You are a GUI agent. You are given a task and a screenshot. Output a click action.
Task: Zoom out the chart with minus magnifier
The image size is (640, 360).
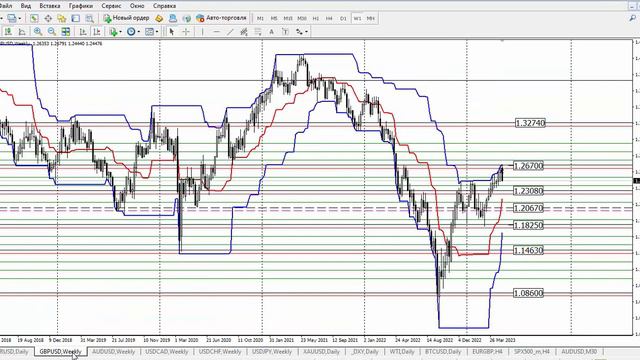[x=51, y=32]
